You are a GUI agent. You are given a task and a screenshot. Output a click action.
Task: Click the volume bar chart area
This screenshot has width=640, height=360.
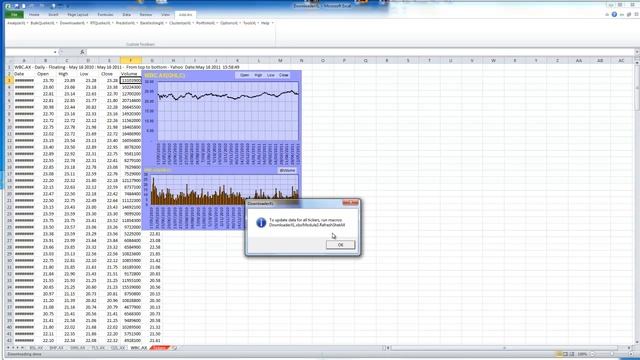pyautogui.click(x=224, y=190)
